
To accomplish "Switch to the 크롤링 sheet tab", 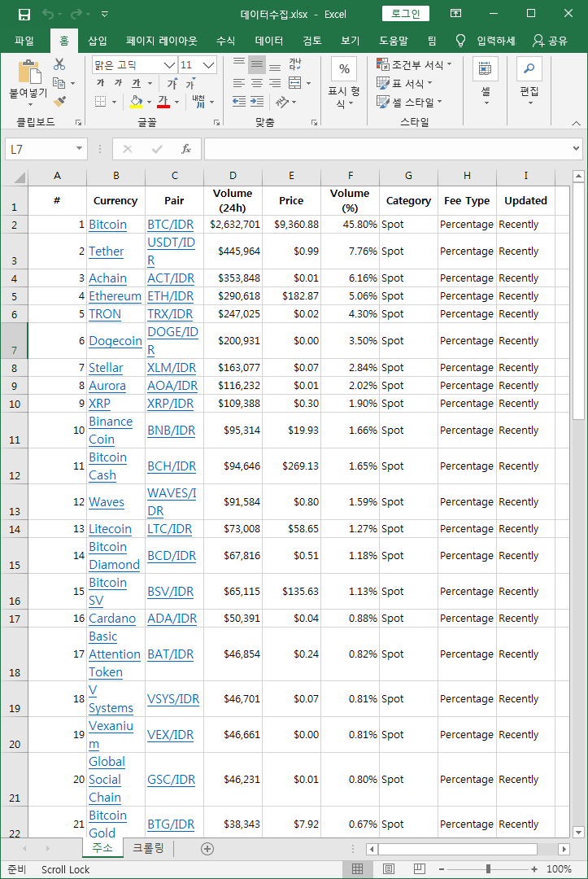I will (x=148, y=848).
